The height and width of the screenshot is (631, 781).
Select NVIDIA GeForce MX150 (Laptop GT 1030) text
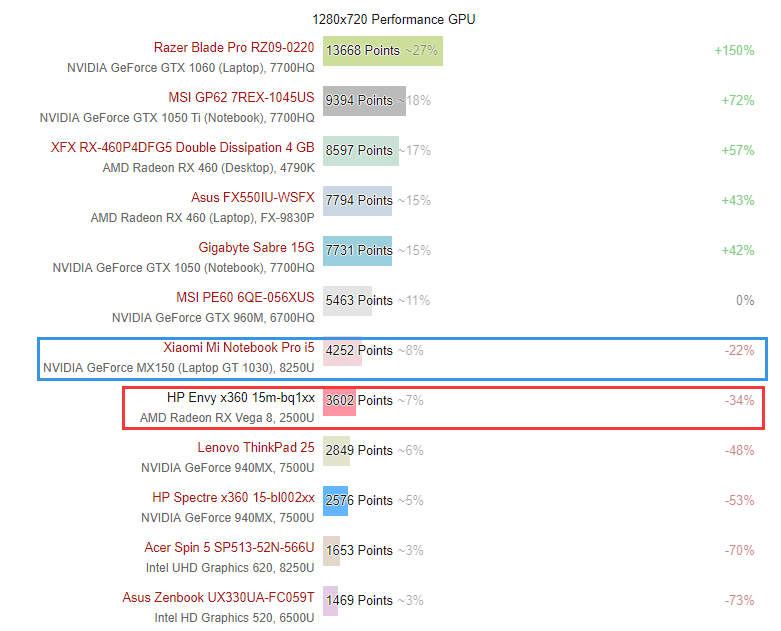(159, 368)
